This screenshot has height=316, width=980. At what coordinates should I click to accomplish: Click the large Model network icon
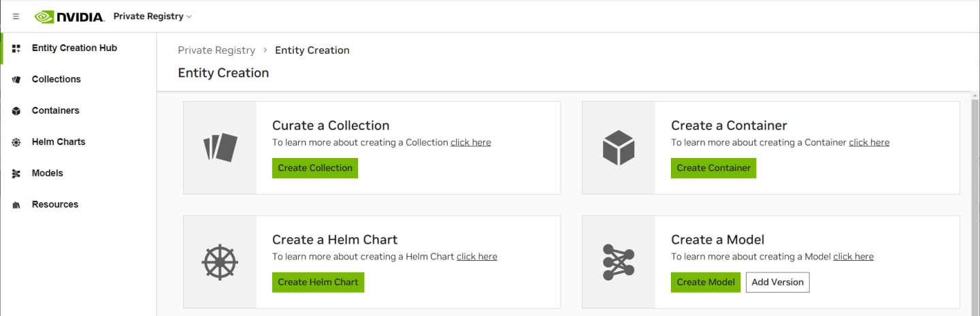619,262
